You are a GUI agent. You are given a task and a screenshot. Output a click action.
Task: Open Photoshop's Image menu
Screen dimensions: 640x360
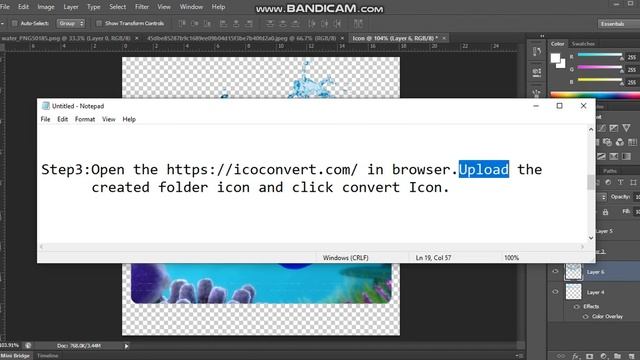[x=46, y=7]
